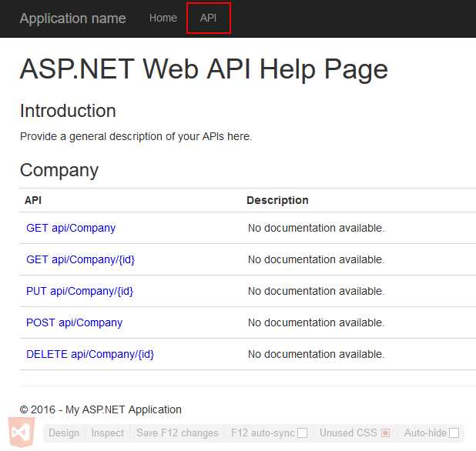The width and height of the screenshot is (476, 451).
Task: Click description text in POST api/Company row
Action: 316,322
